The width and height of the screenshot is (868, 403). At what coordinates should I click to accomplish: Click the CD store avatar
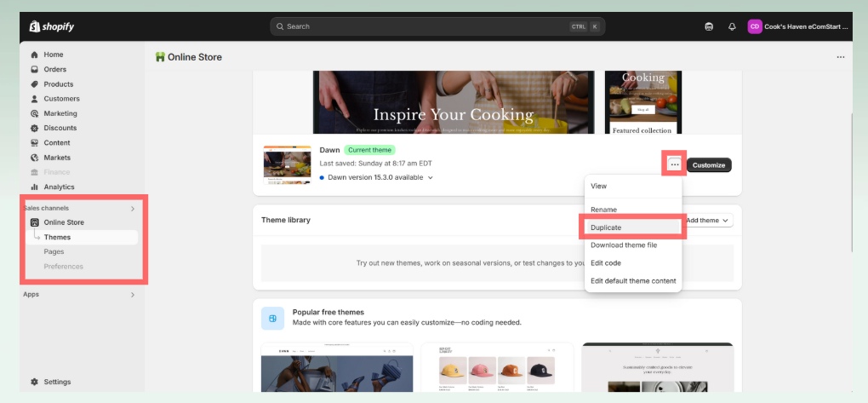pos(755,26)
